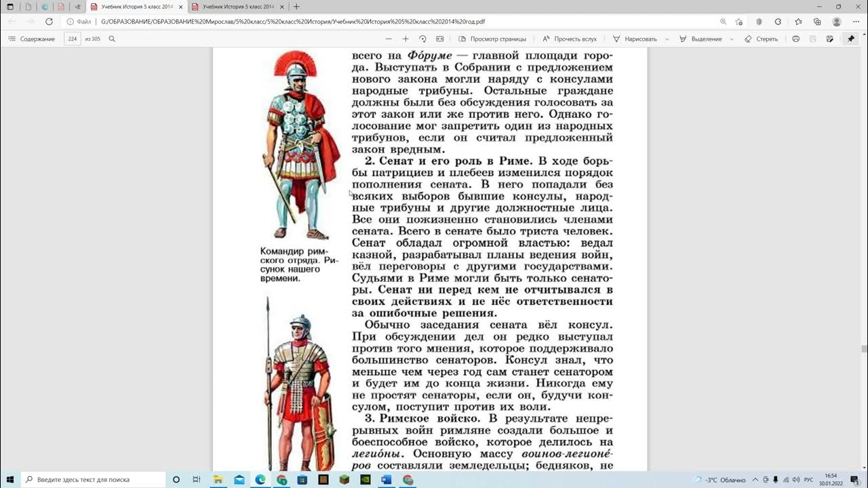Open the Windows Start menu
The width and height of the screenshot is (868, 488).
[x=10, y=479]
